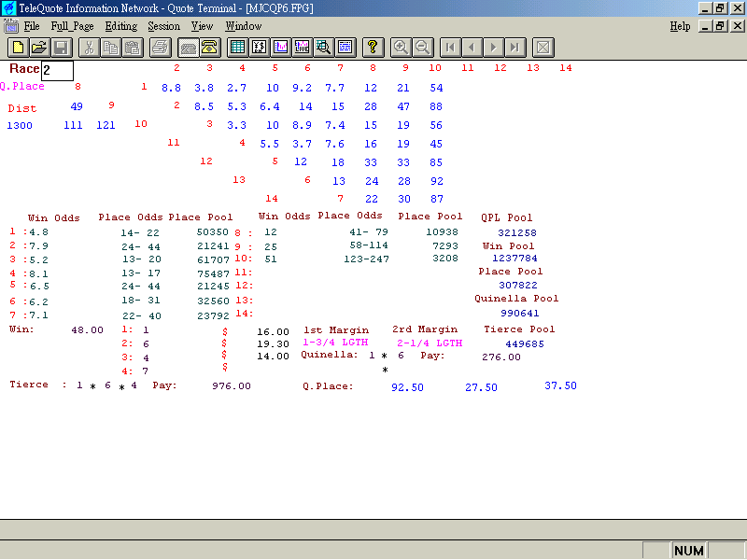Open the green table grid icon
747x560 pixels.
[x=237, y=48]
